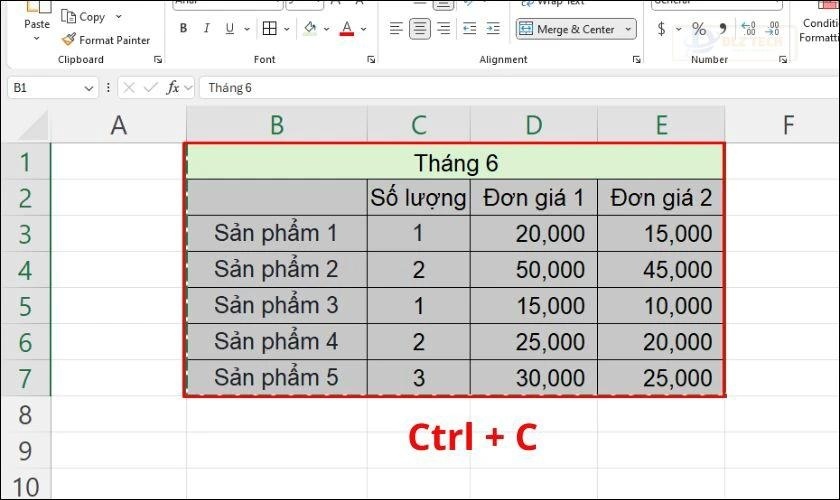Expand underline style dropdown arrow
This screenshot has height=500, width=840.
(x=247, y=29)
